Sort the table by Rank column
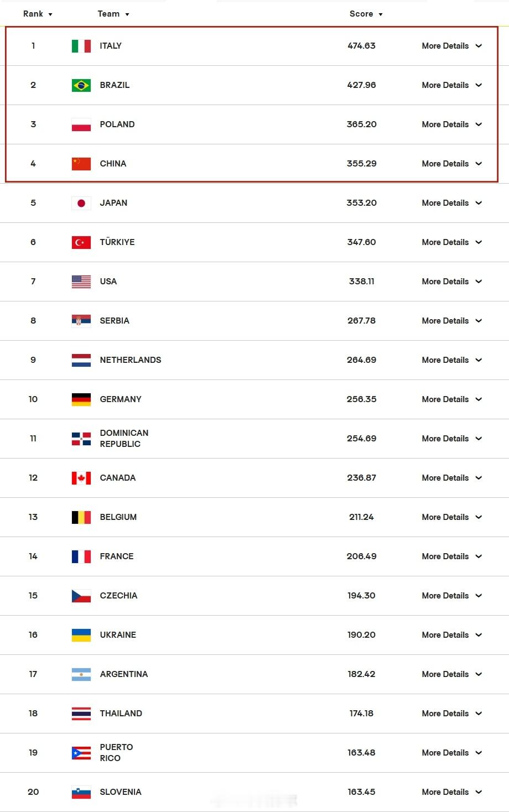Image resolution: width=509 pixels, height=812 pixels. click(x=38, y=14)
